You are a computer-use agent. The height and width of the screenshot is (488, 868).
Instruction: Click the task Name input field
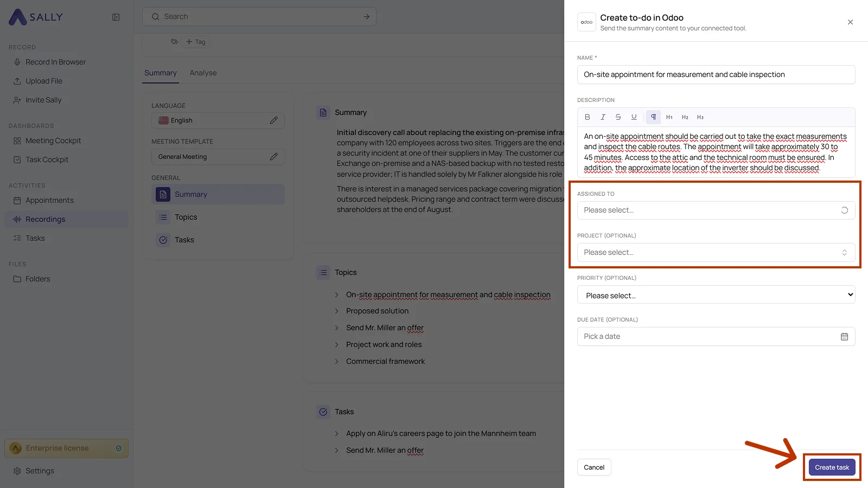pos(716,75)
